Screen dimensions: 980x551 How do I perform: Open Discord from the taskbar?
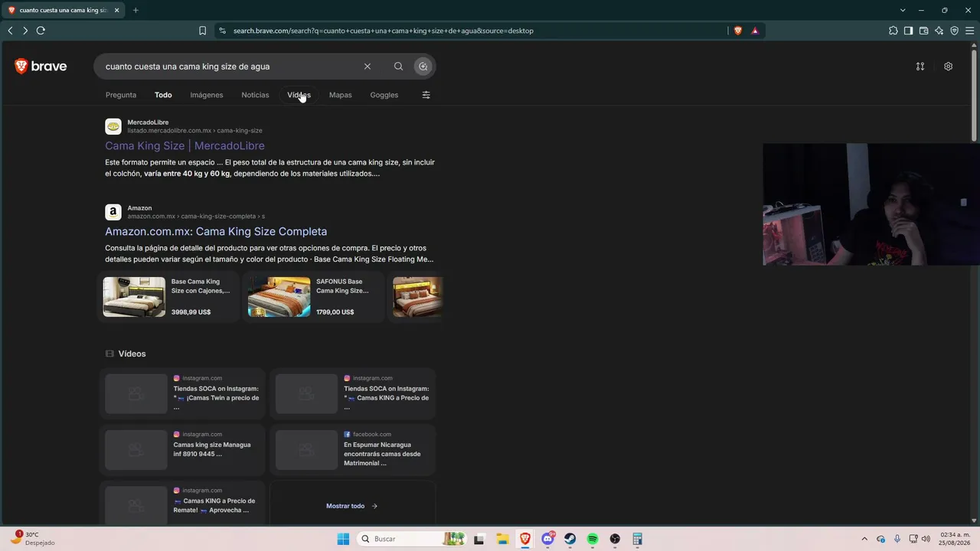coord(547,539)
